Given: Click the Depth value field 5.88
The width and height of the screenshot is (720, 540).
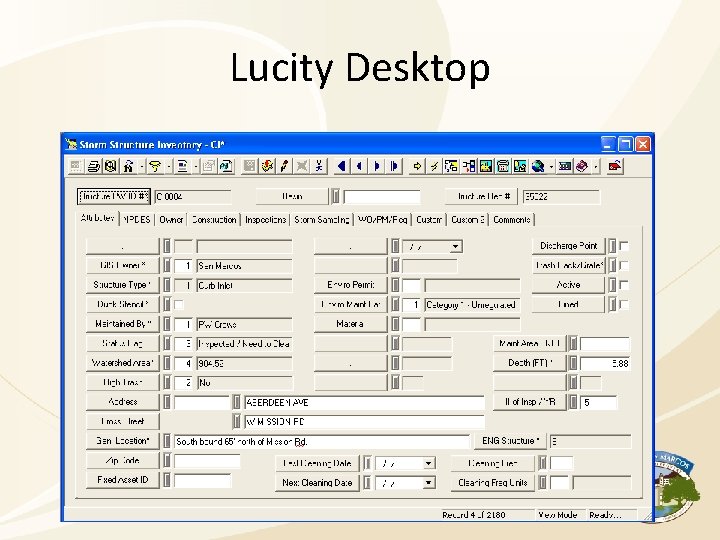Looking at the screenshot, I should click(x=605, y=364).
